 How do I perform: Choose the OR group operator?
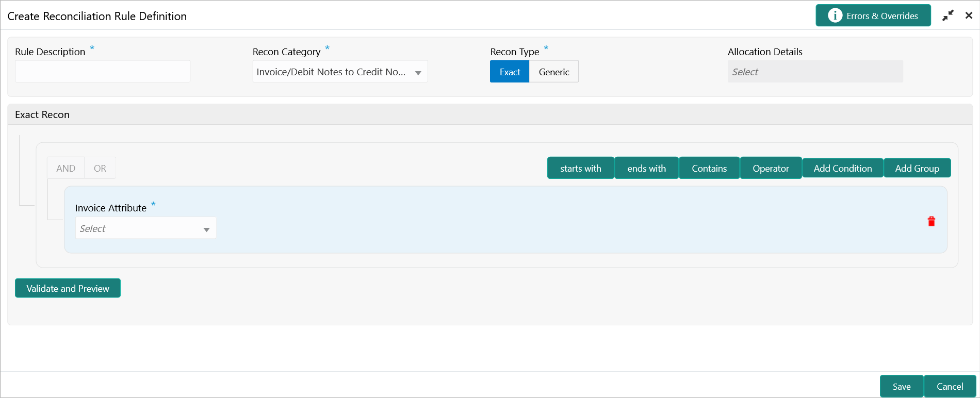click(100, 168)
